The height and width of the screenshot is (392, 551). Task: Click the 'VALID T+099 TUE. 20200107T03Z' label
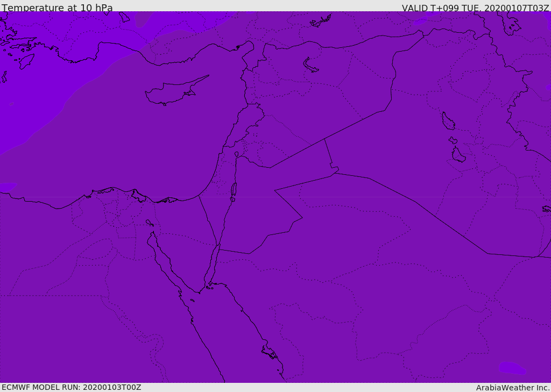pos(476,8)
